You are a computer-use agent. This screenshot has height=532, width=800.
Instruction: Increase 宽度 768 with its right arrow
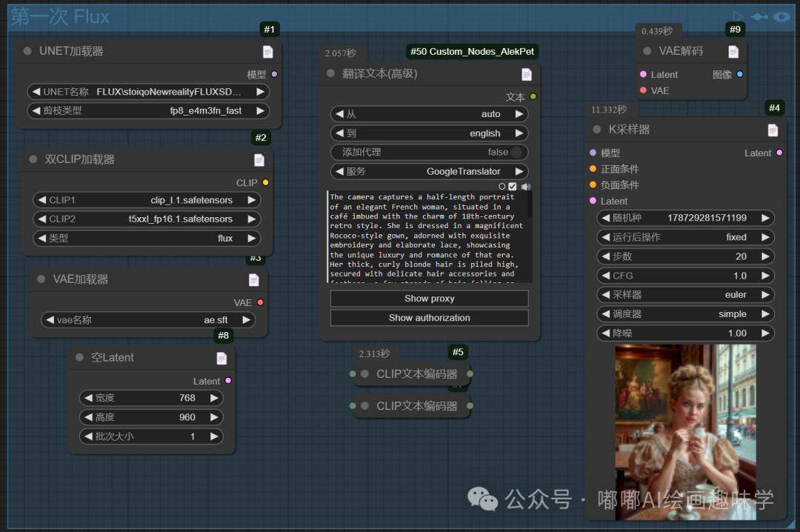pyautogui.click(x=214, y=398)
